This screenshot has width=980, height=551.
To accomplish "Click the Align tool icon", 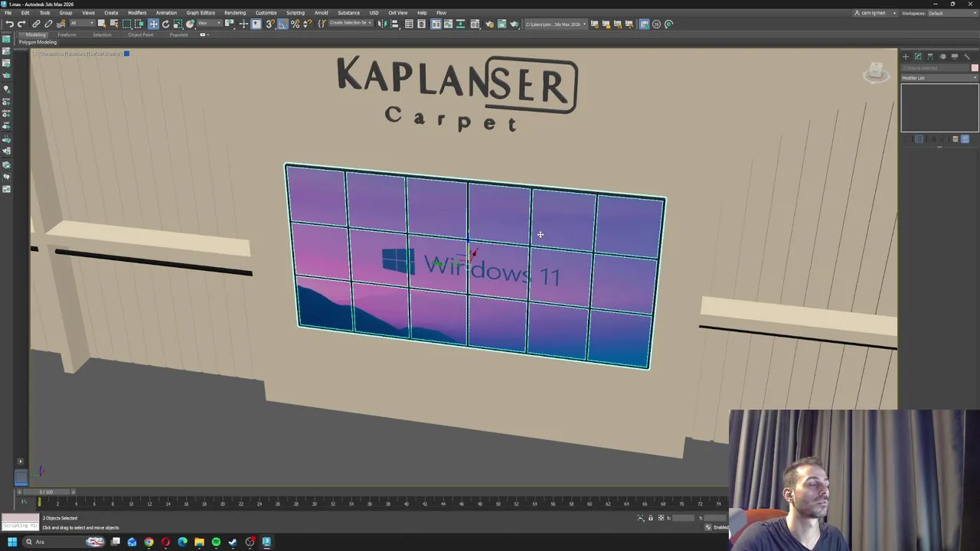I will coord(394,24).
